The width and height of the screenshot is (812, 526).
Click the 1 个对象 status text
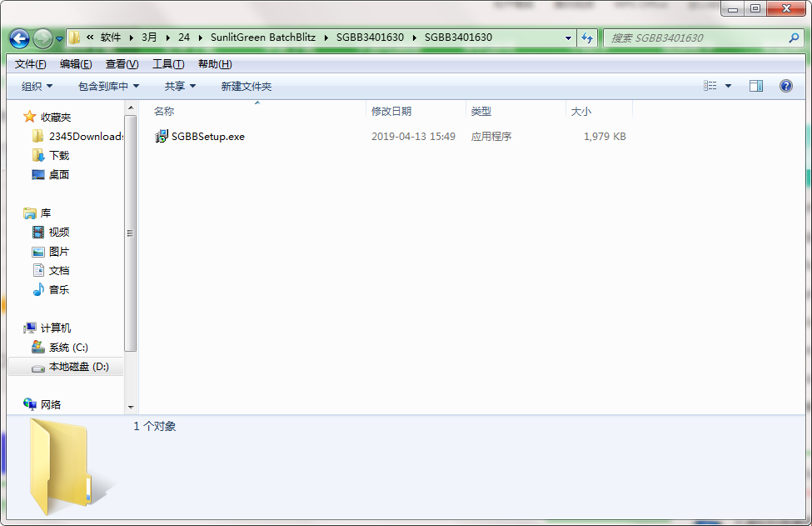pyautogui.click(x=155, y=426)
